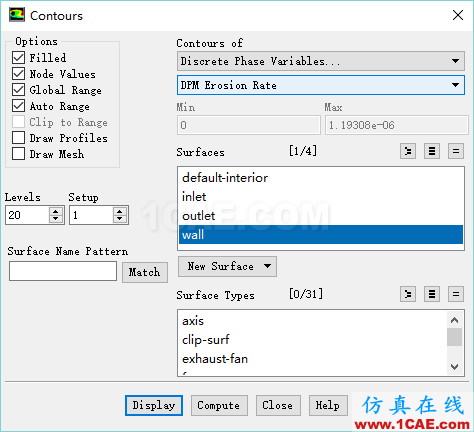Click the Compute button
This screenshot has height=432, width=474.
219,405
